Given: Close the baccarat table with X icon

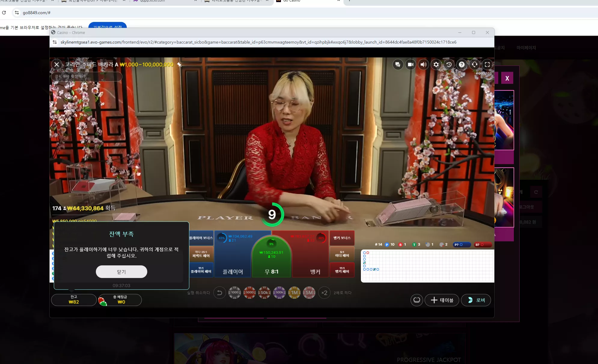Looking at the screenshot, I should pos(56,64).
